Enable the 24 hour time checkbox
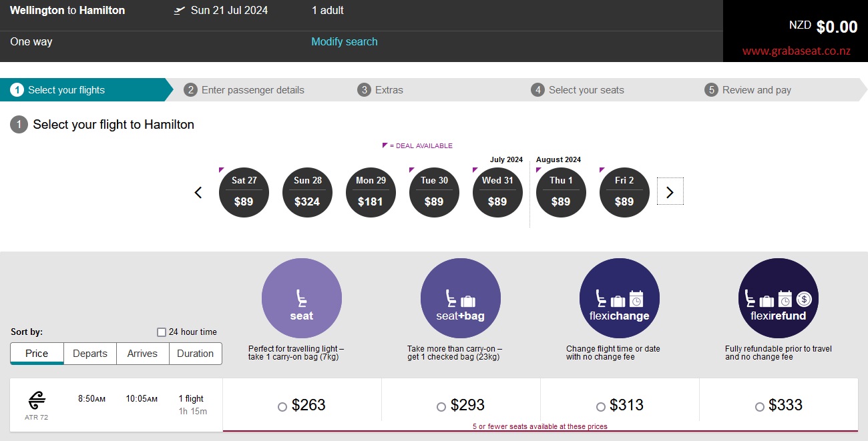The height and width of the screenshot is (441, 868). coord(161,332)
